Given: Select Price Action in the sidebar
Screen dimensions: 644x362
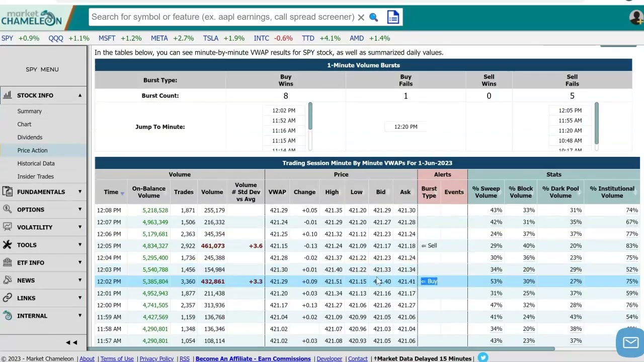Looking at the screenshot, I should 32,150.
